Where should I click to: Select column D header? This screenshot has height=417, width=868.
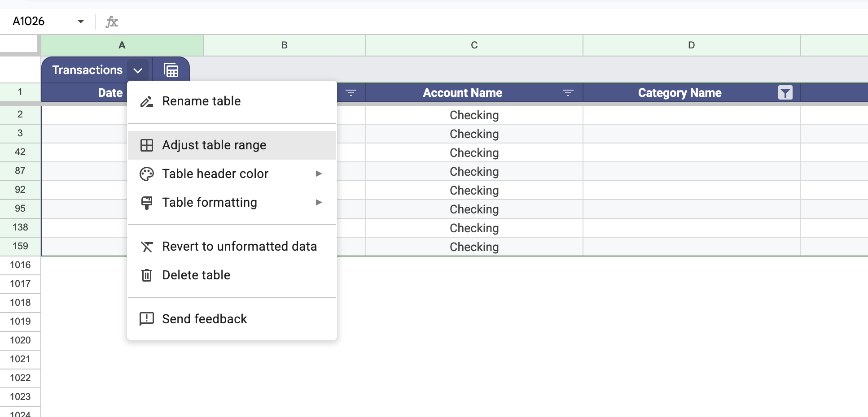(x=692, y=45)
